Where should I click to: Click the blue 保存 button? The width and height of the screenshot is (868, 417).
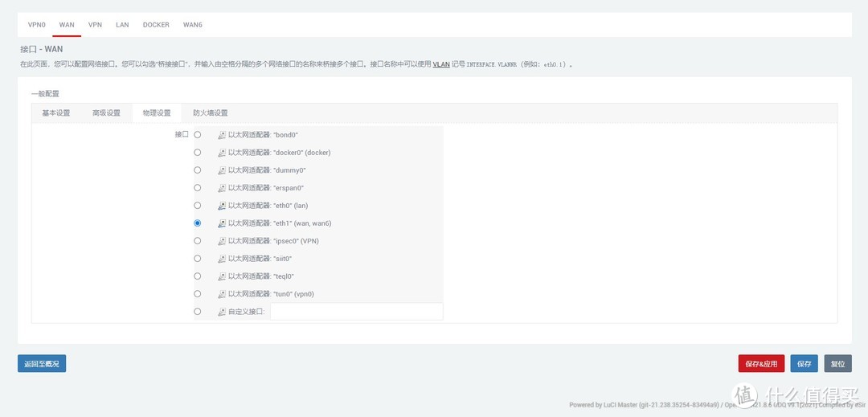[805, 363]
